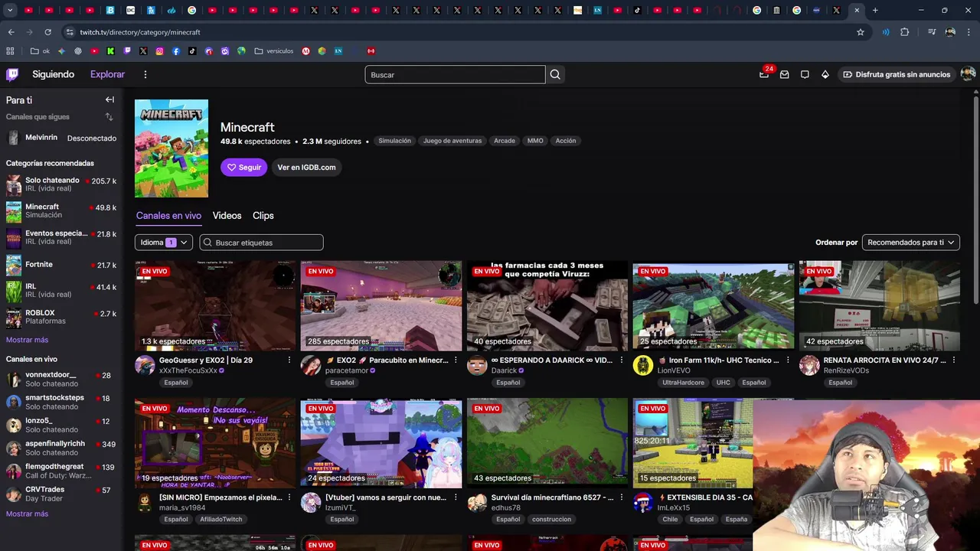980x551 pixels.
Task: Click the UltraHardcore tag on LionVEVO stream
Action: tap(683, 383)
